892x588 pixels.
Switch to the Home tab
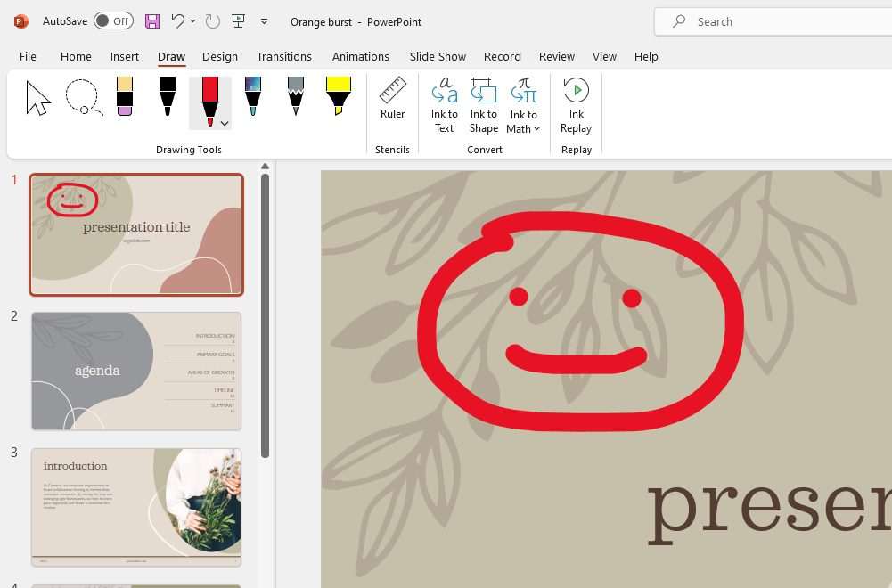pyautogui.click(x=76, y=56)
